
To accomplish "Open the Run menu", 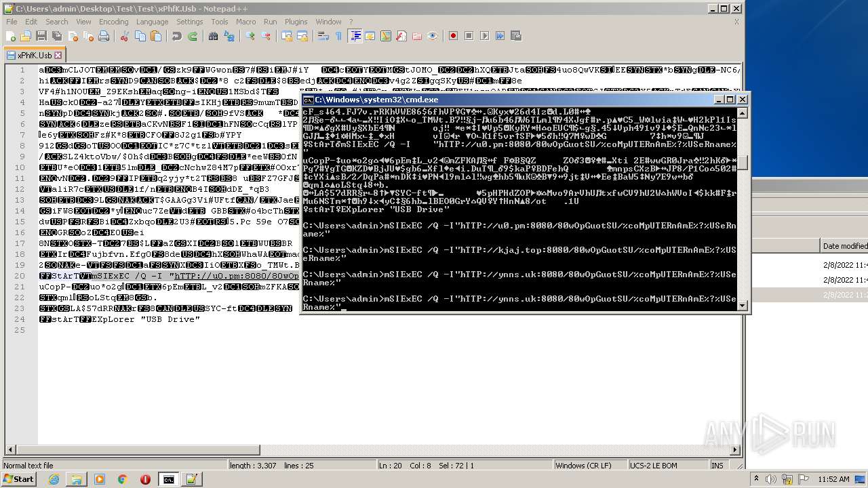I will coord(271,22).
